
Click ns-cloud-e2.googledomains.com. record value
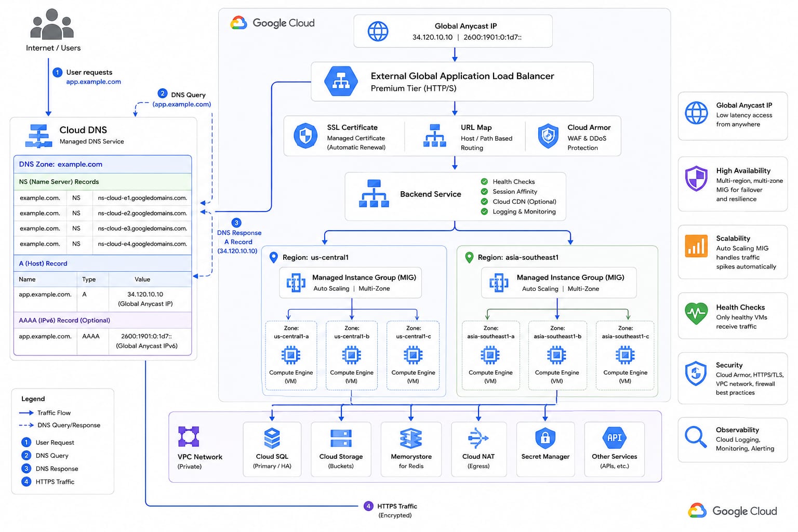point(142,213)
